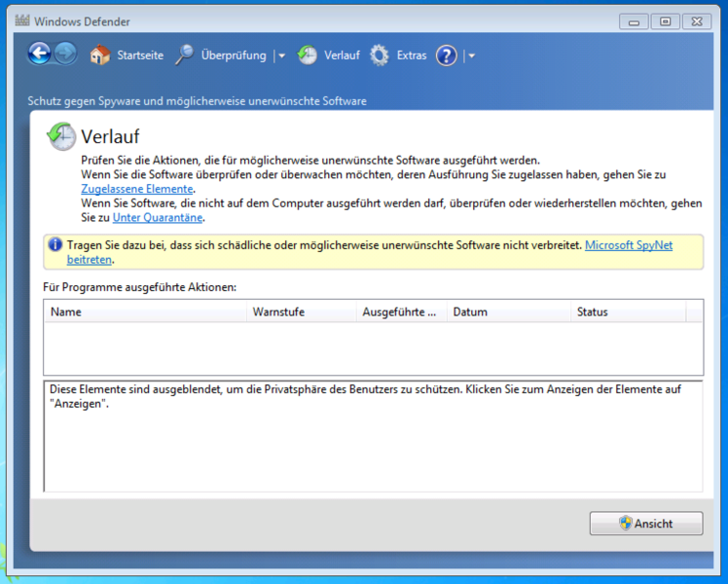Minimize the Windows Defender window
Image resolution: width=728 pixels, height=584 pixels.
634,21
